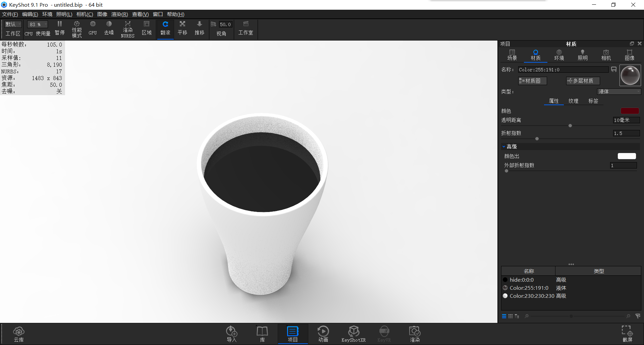Click the red 颜色 color swatch
Image resolution: width=644 pixels, height=345 pixels.
point(630,111)
